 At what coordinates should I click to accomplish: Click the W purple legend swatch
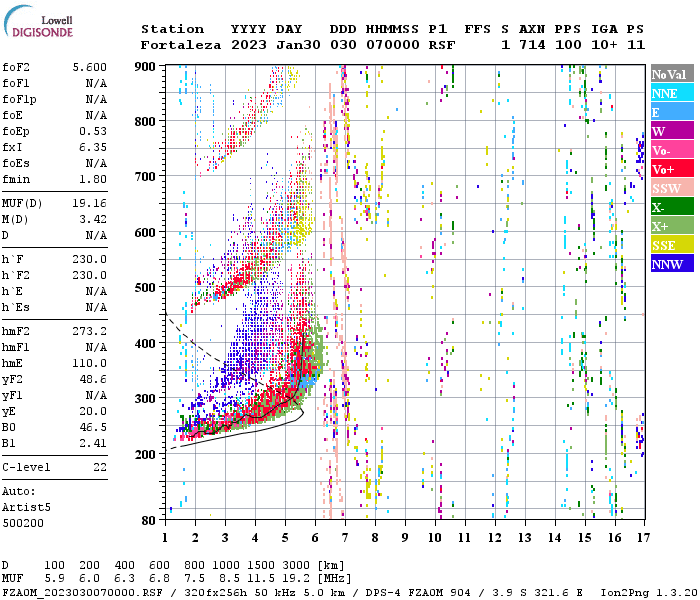672,131
